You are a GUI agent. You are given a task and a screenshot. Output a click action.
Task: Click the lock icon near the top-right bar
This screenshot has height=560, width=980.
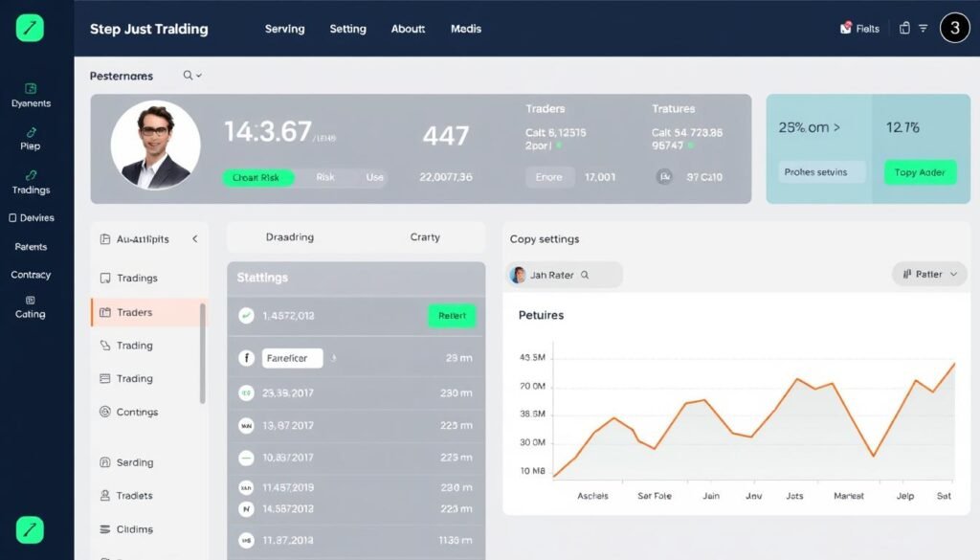[x=903, y=28]
